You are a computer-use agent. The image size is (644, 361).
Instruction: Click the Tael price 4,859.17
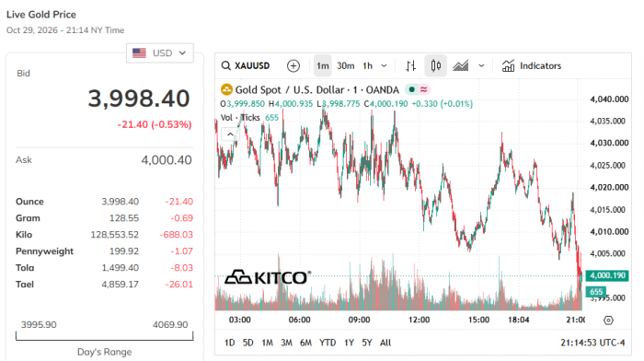click(x=121, y=285)
